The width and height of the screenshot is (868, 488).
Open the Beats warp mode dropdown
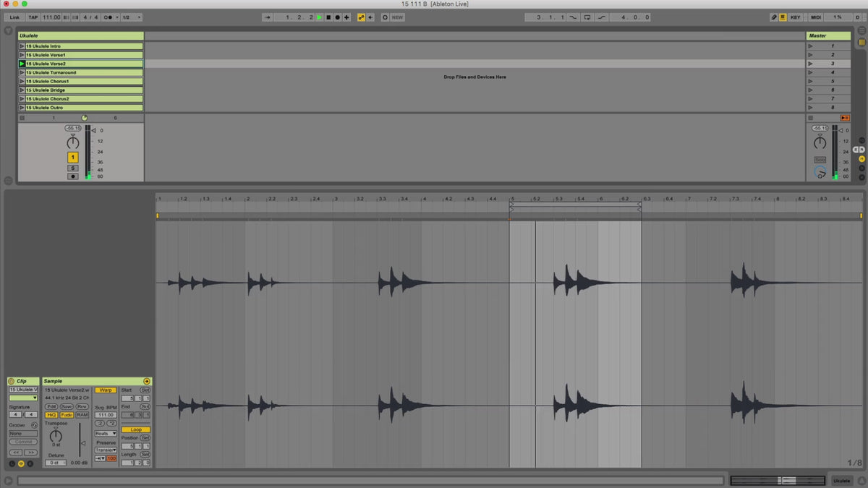coord(106,434)
